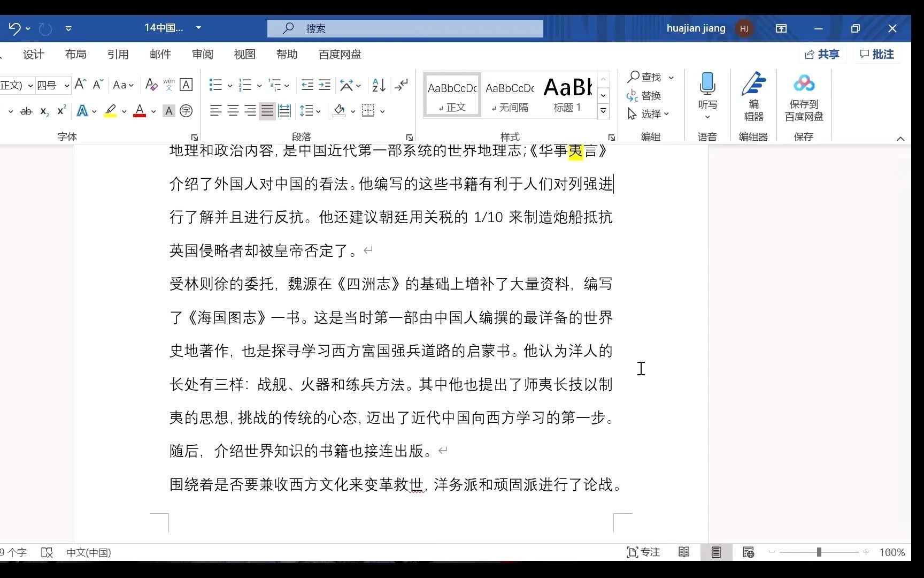Apply the yellow text highlight color
Screen dimensions: 924x578
110,111
